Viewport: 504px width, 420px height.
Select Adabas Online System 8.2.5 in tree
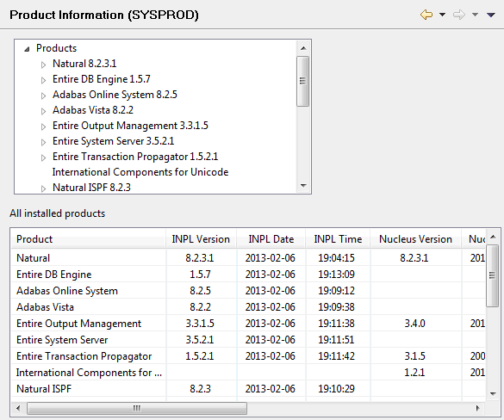click(115, 95)
